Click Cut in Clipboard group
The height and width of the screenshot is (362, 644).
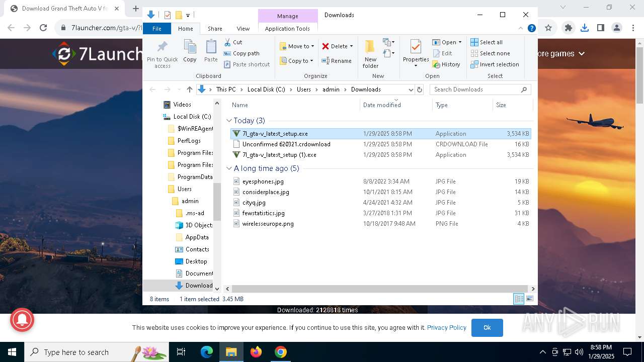coord(233,42)
